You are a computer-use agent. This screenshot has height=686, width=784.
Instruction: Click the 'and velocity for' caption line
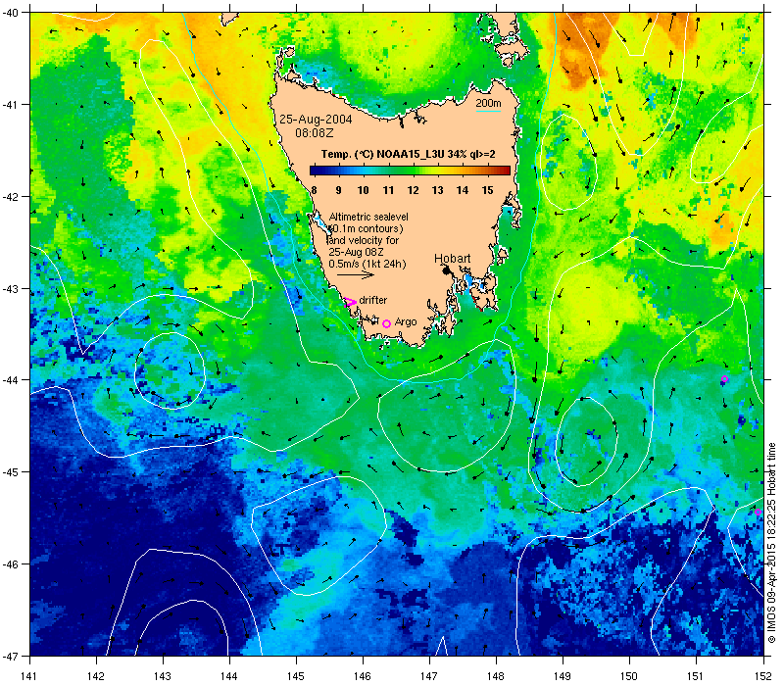[x=364, y=240]
